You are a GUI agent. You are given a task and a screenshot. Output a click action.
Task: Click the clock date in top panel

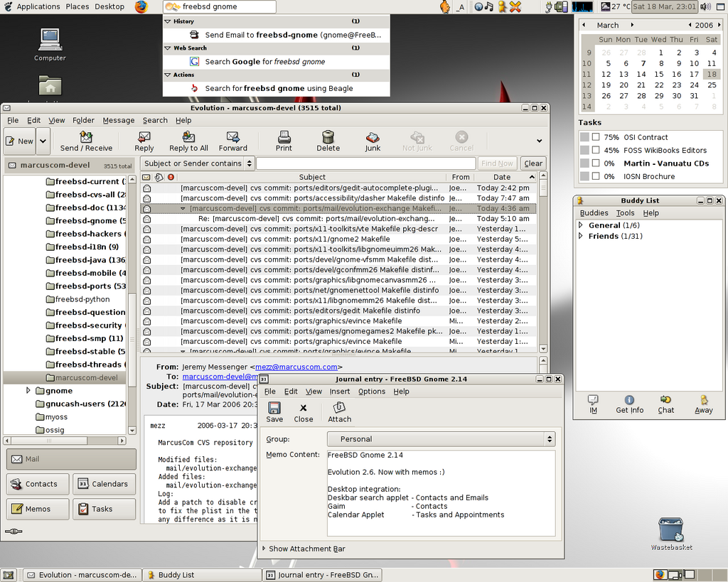click(665, 6)
